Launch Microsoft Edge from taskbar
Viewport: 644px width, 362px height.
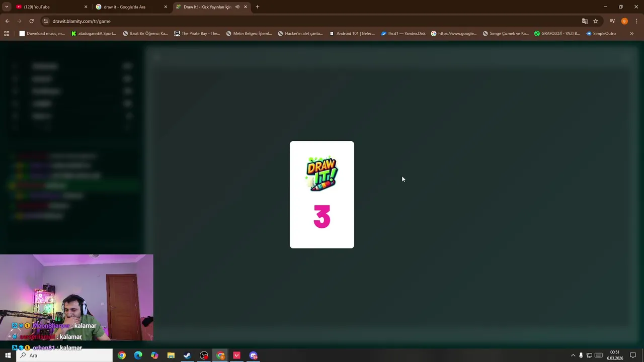pyautogui.click(x=138, y=355)
